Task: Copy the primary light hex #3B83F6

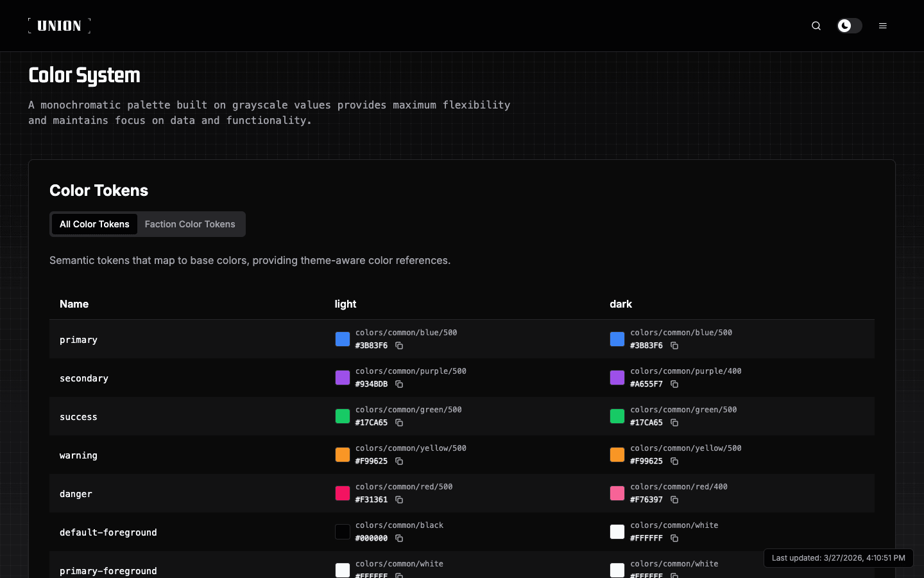Action: click(x=398, y=346)
